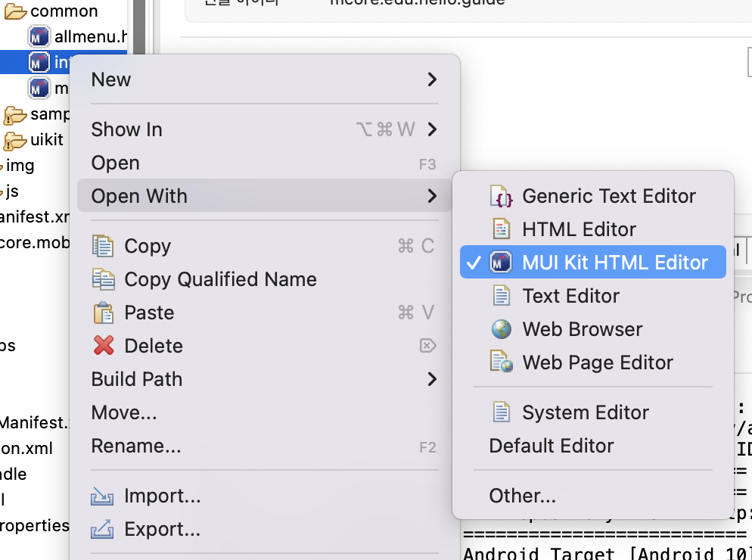The width and height of the screenshot is (752, 560).
Task: Select Rename... from the context menu
Action: [136, 446]
